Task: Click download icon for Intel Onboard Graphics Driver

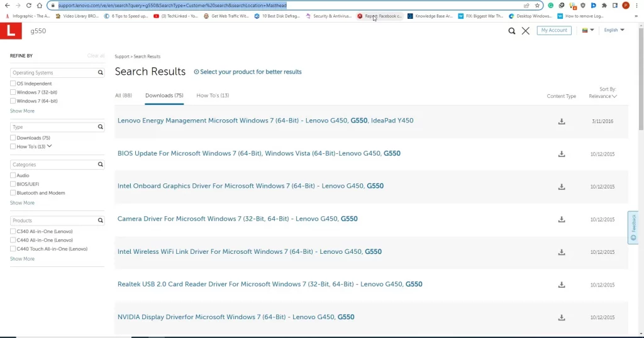Action: click(x=562, y=187)
